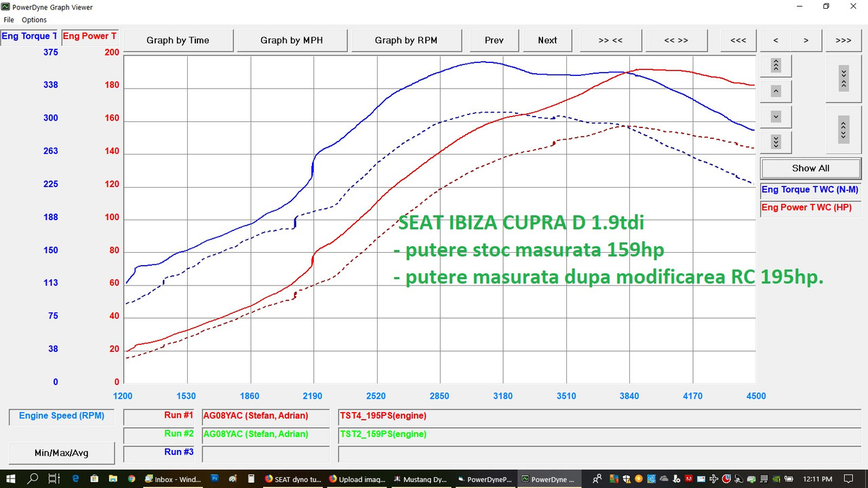Image resolution: width=868 pixels, height=488 pixels.
Task: Switch to the 'SEAT dyno tu...' Firefox taskbar window
Action: click(292, 479)
